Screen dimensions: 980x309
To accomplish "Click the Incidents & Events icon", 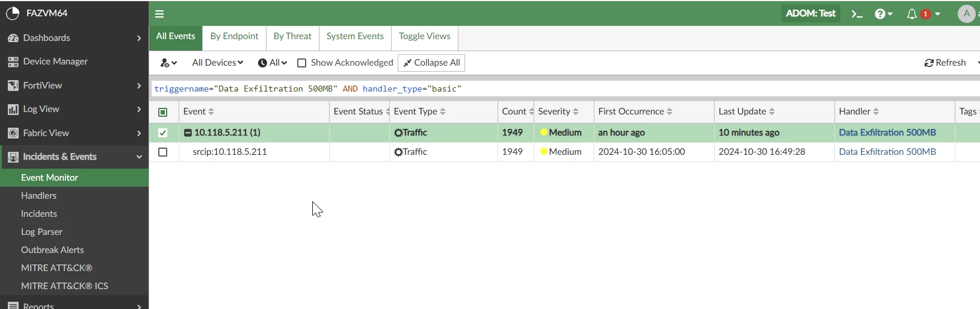I will [13, 157].
